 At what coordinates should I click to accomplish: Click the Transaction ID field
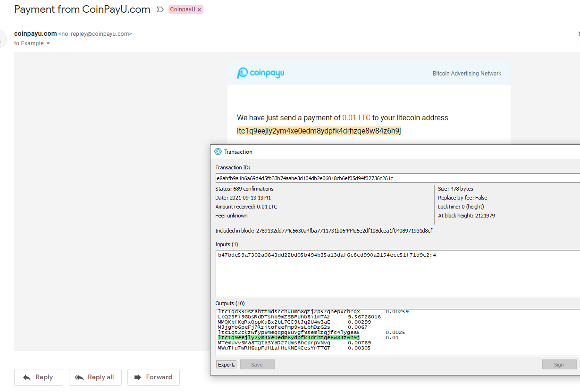click(398, 178)
